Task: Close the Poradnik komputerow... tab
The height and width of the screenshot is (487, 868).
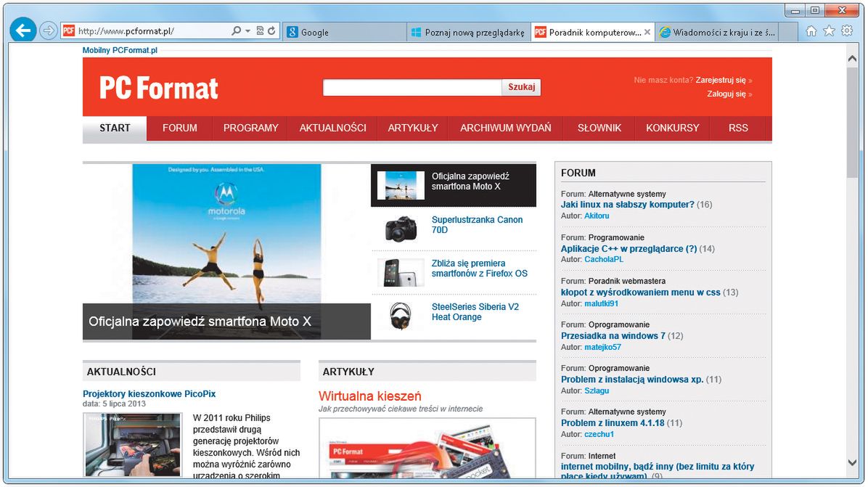Action: pos(647,32)
